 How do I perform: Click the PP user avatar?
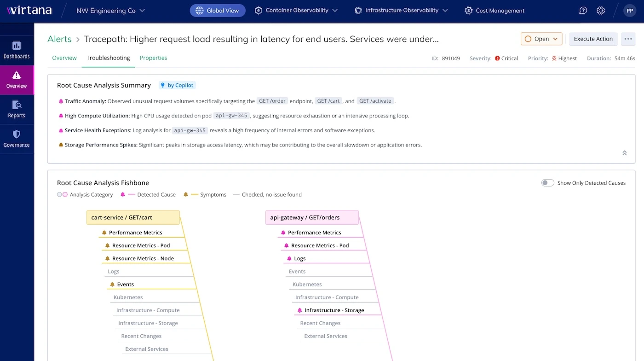point(629,11)
